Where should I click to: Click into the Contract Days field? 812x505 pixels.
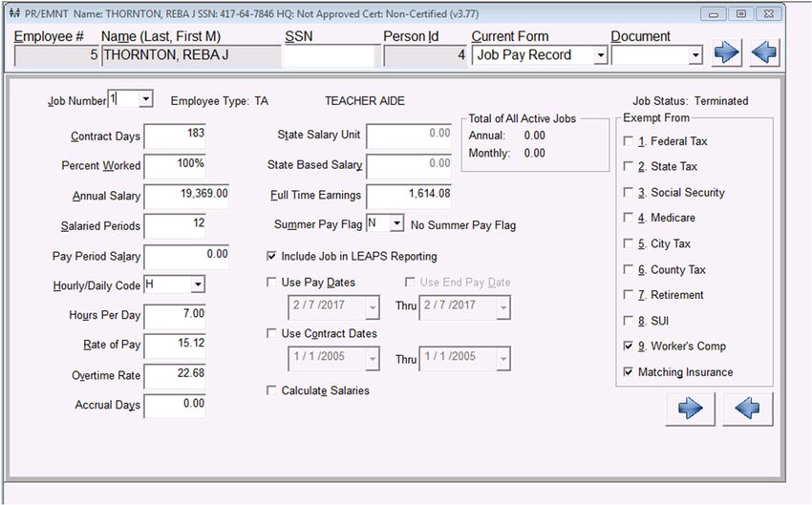click(175, 136)
